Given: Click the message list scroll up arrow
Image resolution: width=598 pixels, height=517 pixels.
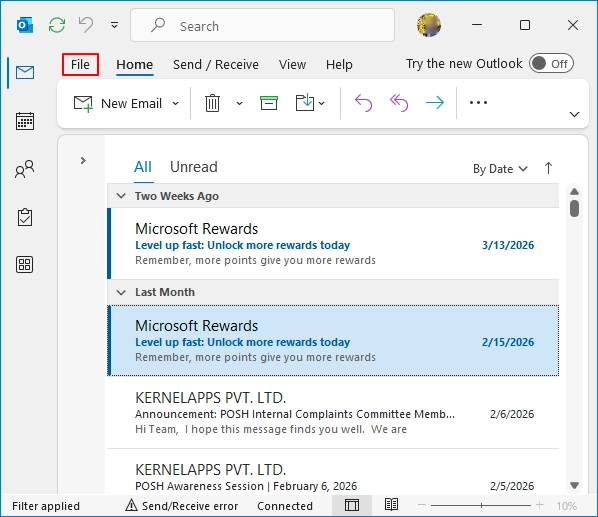Looking at the screenshot, I should (x=574, y=191).
